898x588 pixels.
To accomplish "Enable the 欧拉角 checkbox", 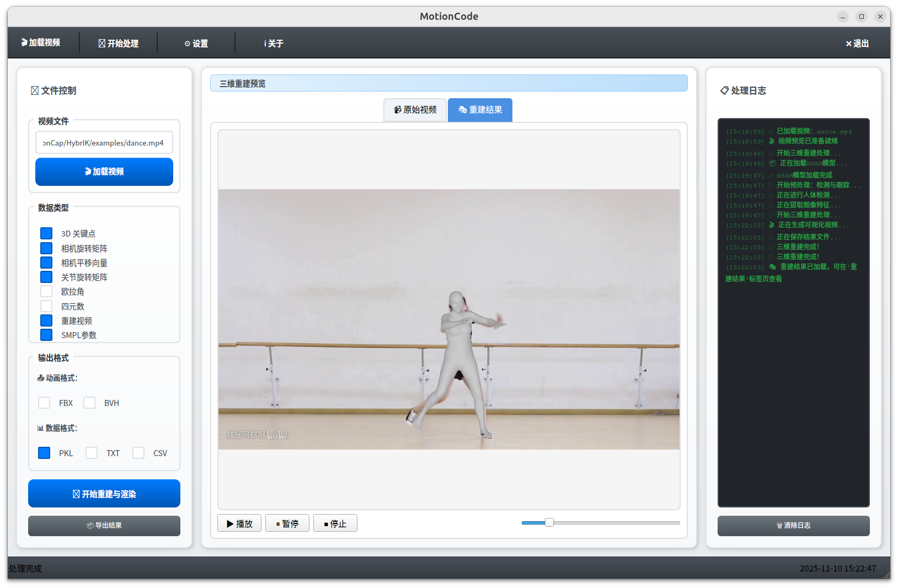I will point(46,291).
